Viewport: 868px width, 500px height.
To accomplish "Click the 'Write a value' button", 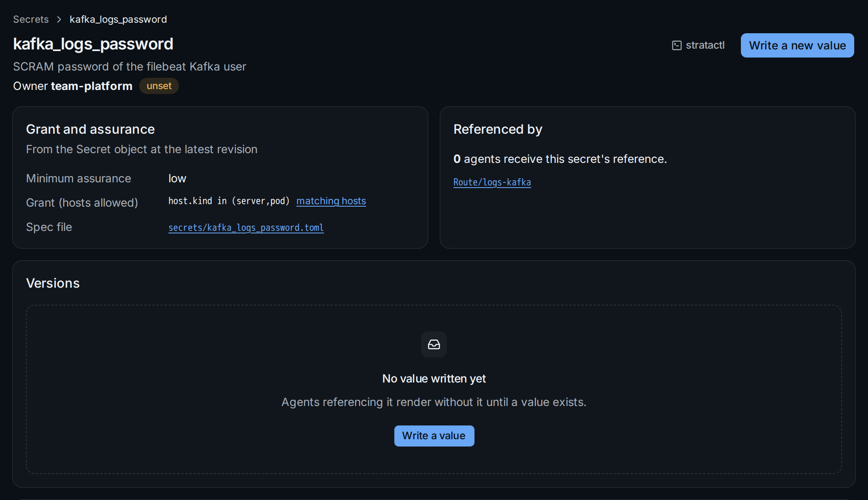I will (434, 436).
